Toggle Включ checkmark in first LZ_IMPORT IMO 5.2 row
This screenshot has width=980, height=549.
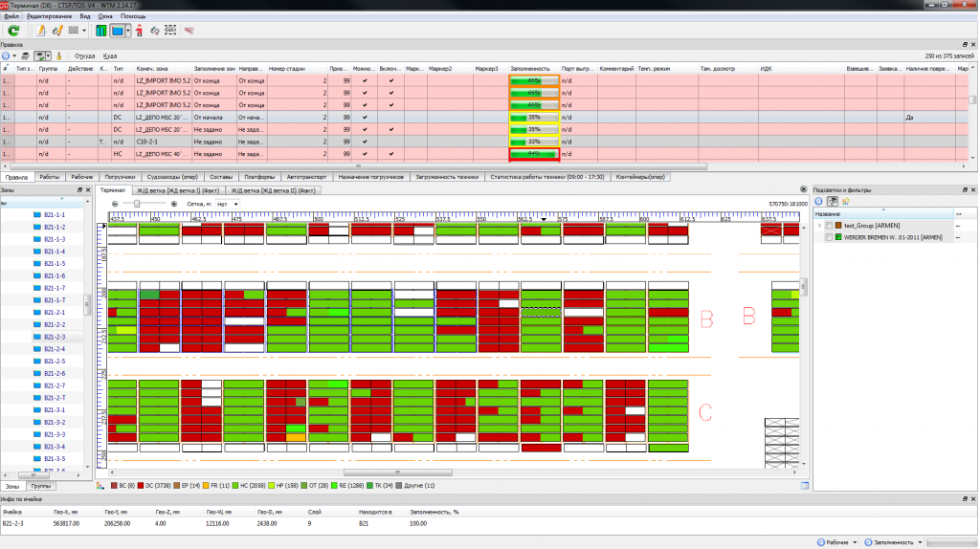pos(391,80)
